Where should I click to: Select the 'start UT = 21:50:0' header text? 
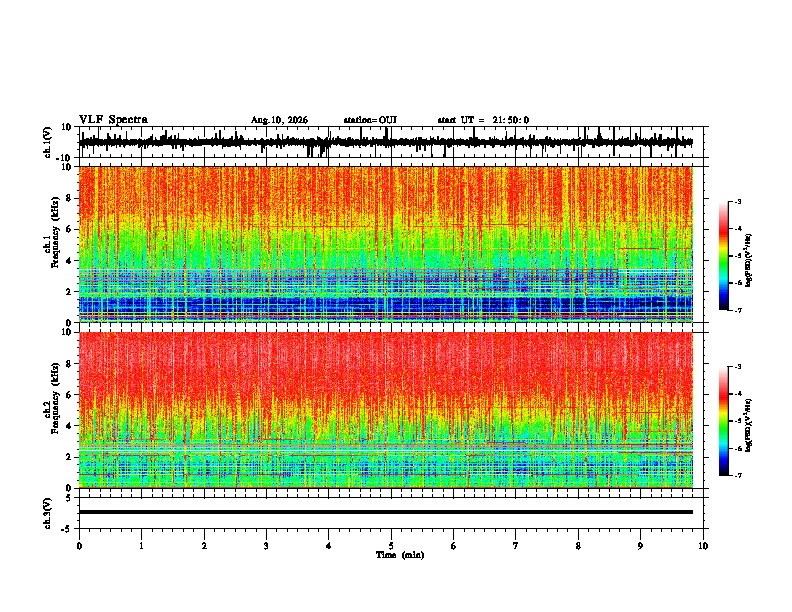click(483, 120)
